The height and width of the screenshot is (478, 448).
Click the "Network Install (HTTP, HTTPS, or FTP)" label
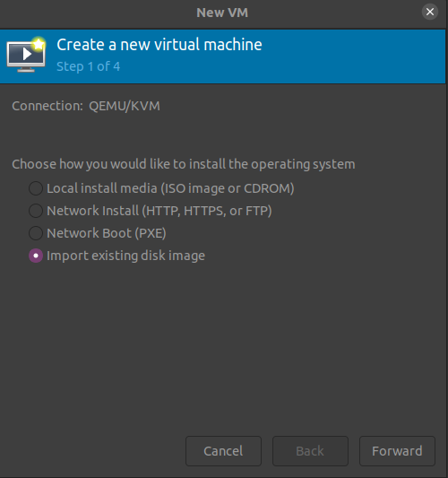click(x=159, y=211)
